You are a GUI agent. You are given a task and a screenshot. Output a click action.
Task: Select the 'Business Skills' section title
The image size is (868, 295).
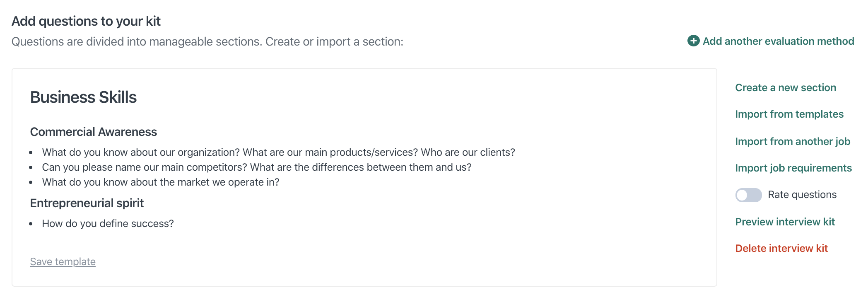83,97
